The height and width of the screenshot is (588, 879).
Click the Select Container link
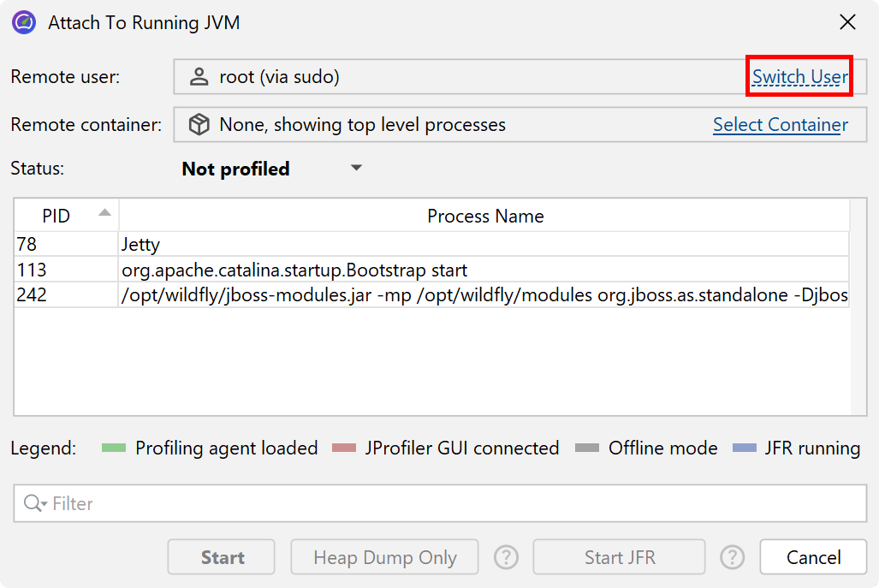tap(780, 125)
